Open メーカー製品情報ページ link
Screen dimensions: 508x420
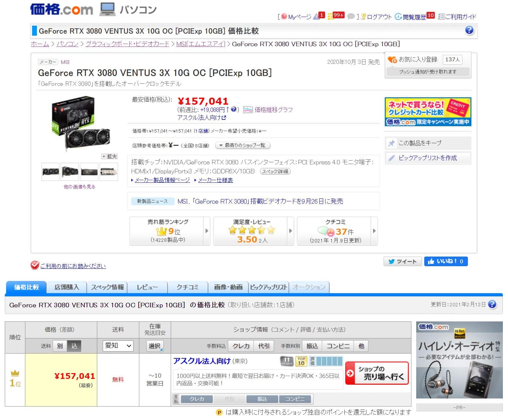coord(162,180)
